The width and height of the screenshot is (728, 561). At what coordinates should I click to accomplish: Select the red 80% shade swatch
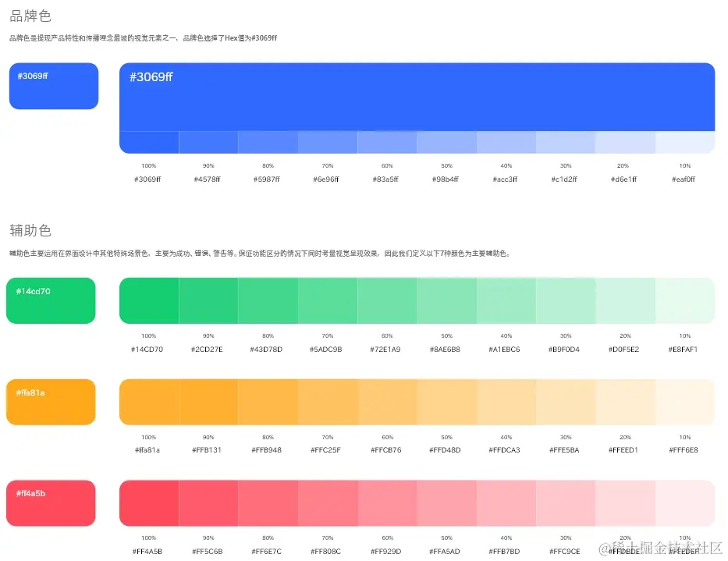268,503
